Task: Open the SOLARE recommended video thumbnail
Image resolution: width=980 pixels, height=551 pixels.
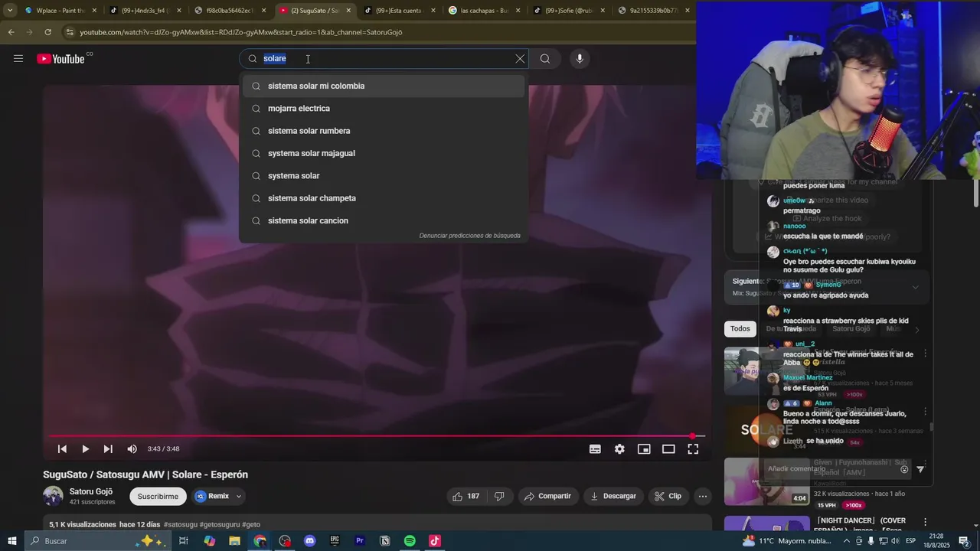Action: [766, 429]
